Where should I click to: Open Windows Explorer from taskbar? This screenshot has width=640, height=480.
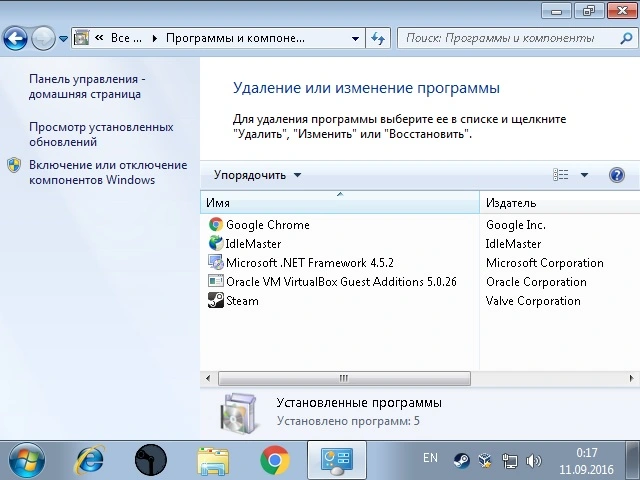pos(213,461)
